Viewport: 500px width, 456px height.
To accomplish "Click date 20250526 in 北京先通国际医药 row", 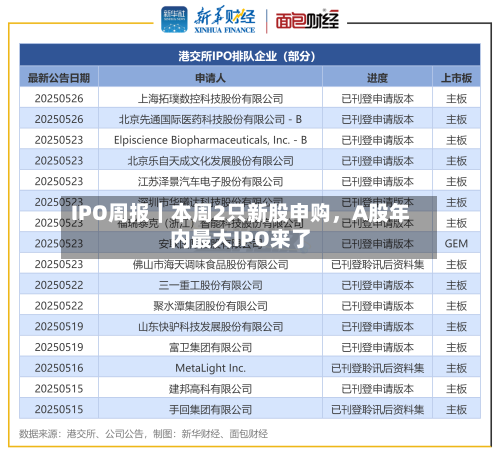I will (59, 119).
